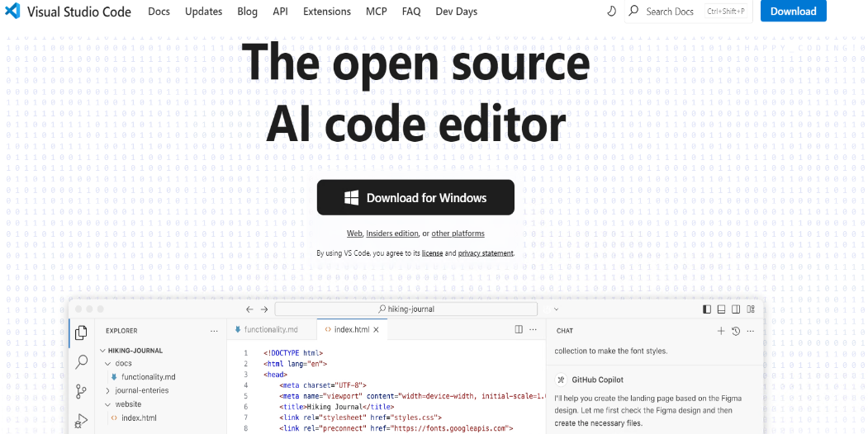The image size is (868, 434).
Task: Open the Web link
Action: [354, 234]
